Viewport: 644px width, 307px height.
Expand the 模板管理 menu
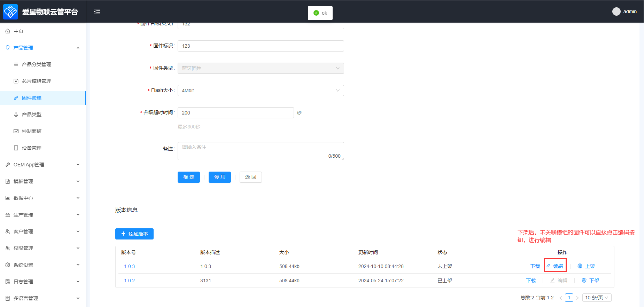coord(43,181)
